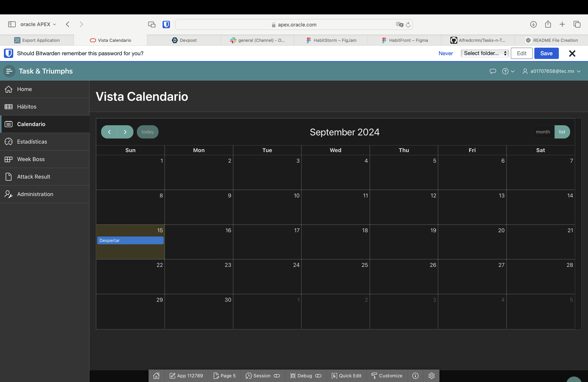Click the hamburger navigation menu icon
The height and width of the screenshot is (382, 588).
pyautogui.click(x=9, y=71)
